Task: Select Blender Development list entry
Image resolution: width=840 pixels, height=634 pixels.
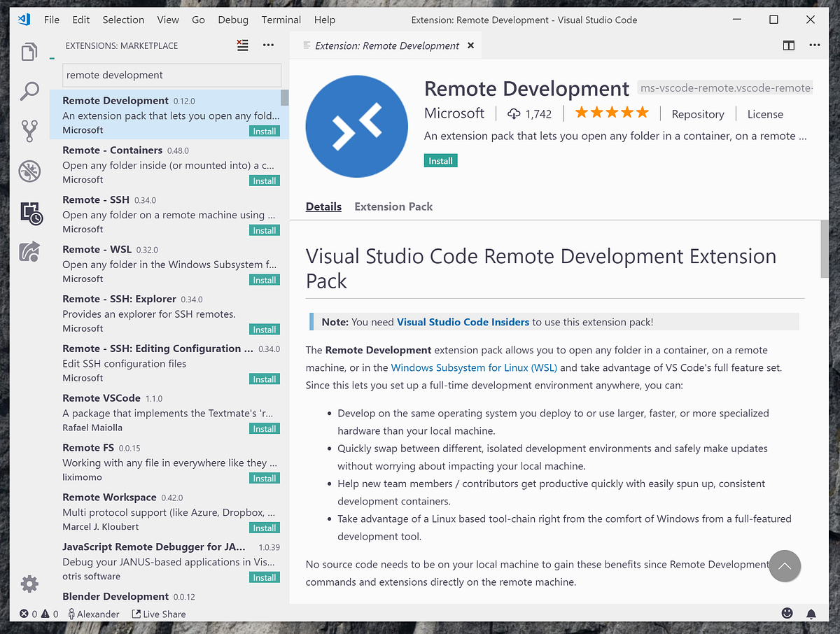Action: (x=169, y=597)
